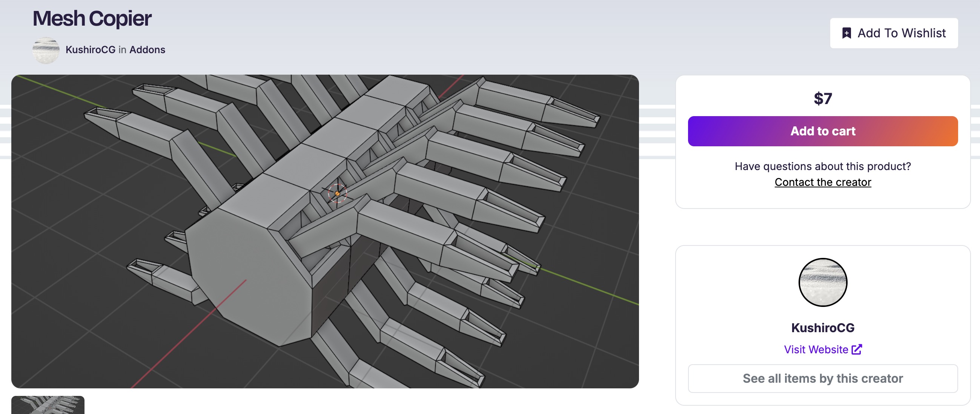Open the main Mesh Copier preview image
This screenshot has width=980, height=414.
[x=325, y=232]
